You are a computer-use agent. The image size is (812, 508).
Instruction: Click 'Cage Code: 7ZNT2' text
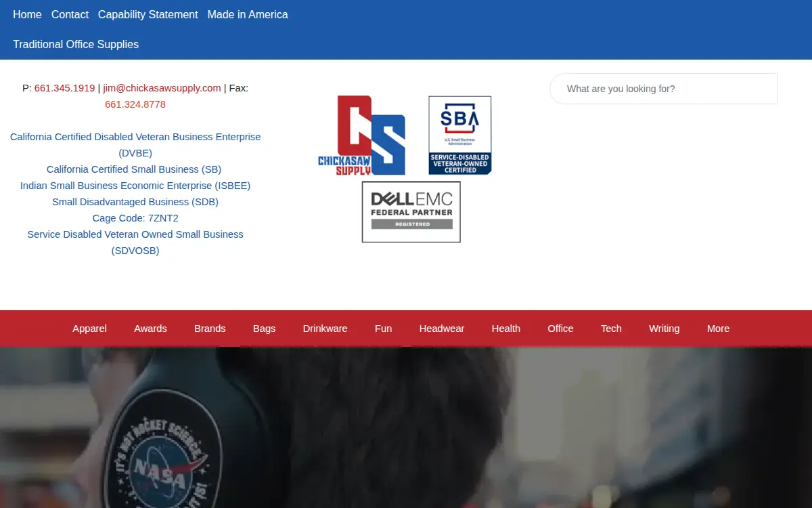[x=135, y=218]
